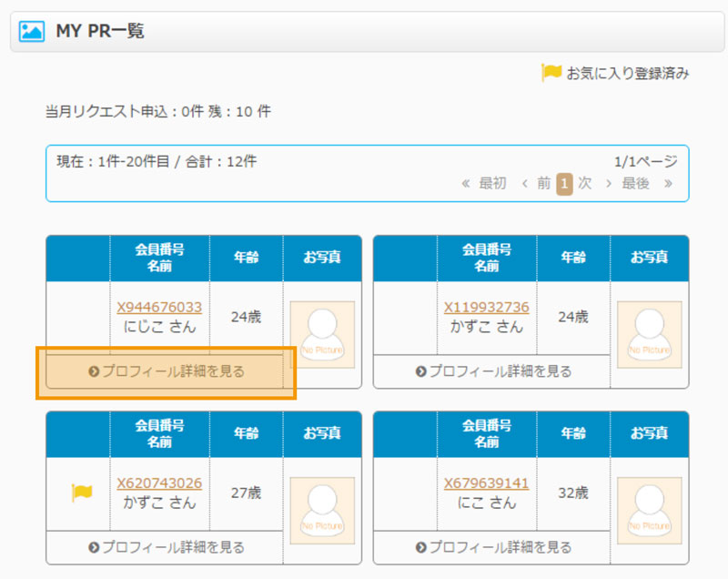Open member number X679639141 link

point(486,483)
